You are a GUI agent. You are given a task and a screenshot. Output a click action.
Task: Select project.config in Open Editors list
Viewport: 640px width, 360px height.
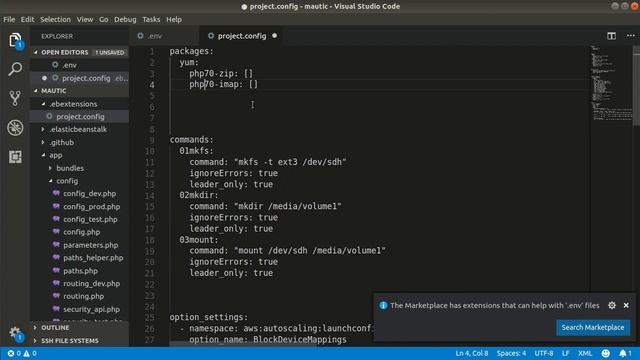coord(80,78)
